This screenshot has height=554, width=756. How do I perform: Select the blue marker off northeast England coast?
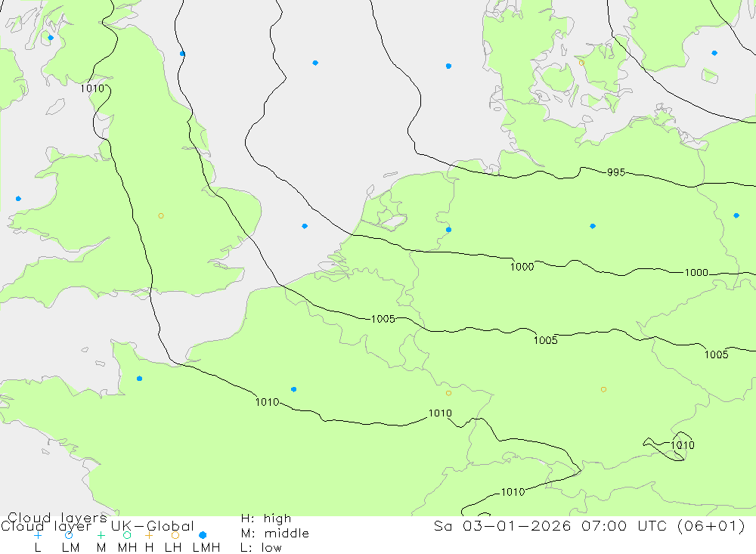coord(182,54)
